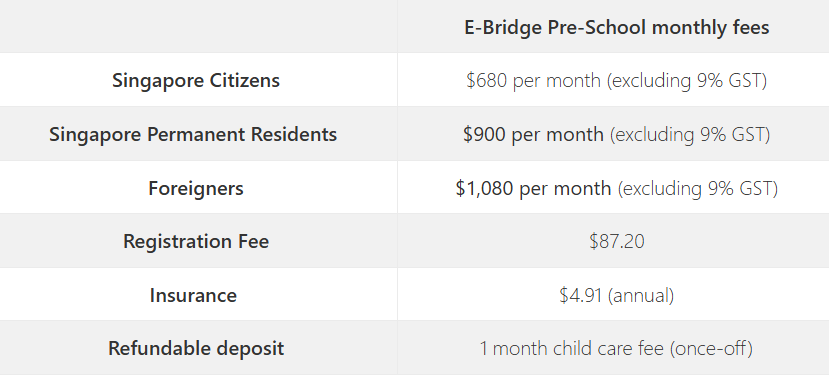Click the $680 per month fee cell

616,81
